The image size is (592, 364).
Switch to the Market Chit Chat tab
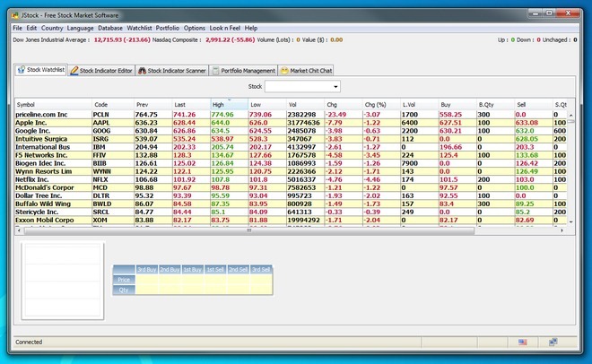306,71
